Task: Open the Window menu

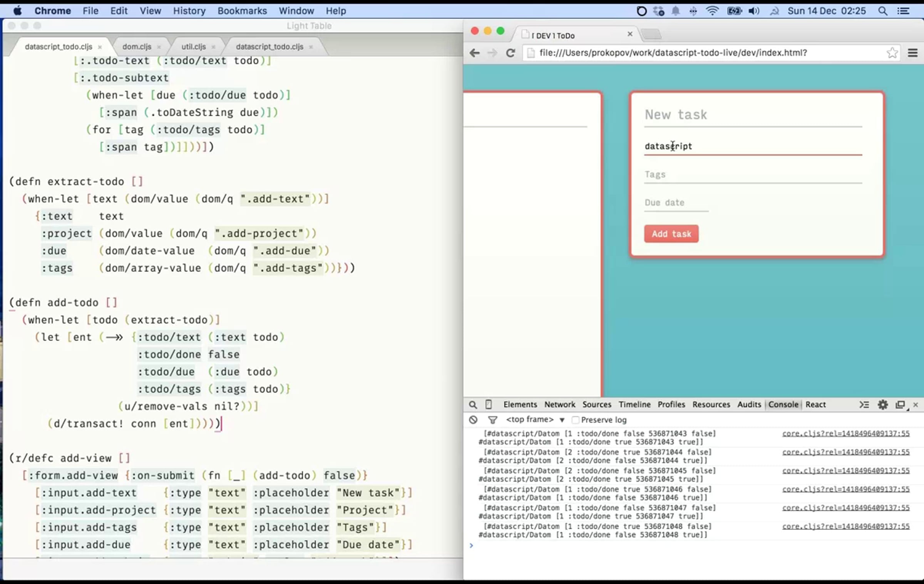Action: [296, 11]
